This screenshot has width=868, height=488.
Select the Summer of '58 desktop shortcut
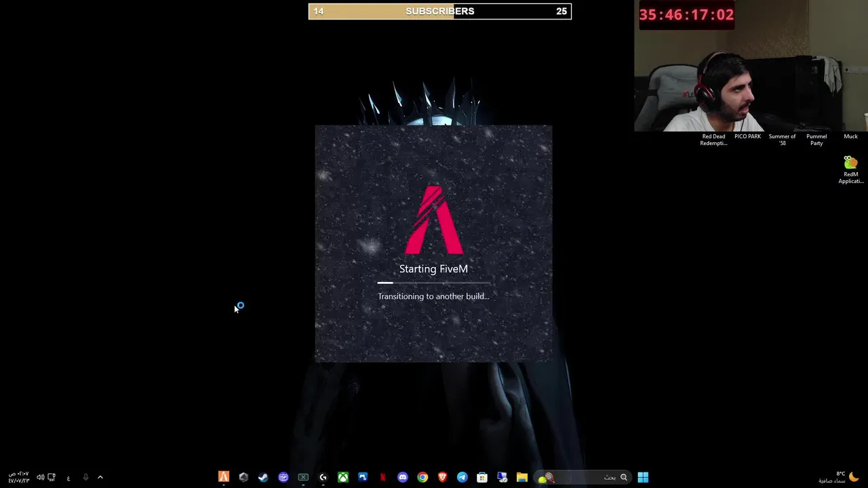point(782,139)
